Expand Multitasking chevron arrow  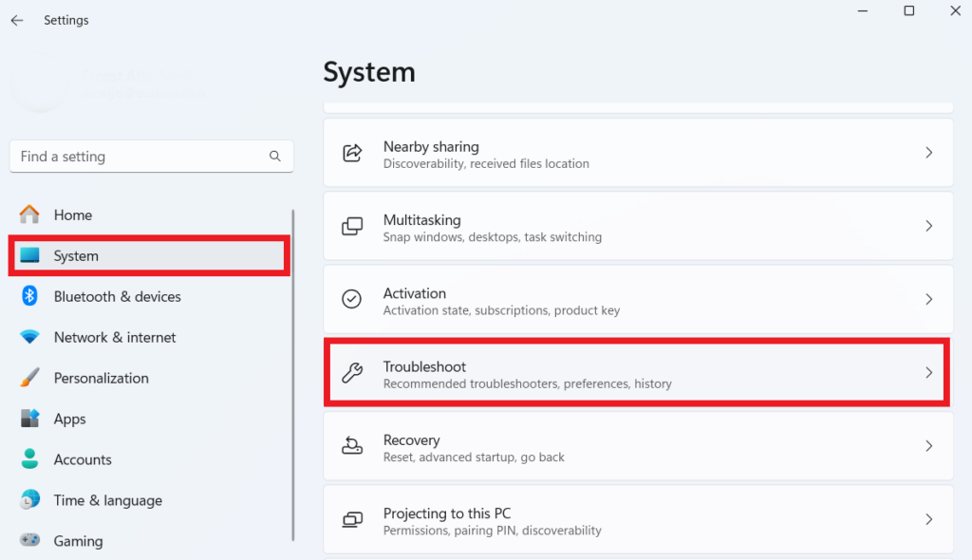pyautogui.click(x=928, y=226)
